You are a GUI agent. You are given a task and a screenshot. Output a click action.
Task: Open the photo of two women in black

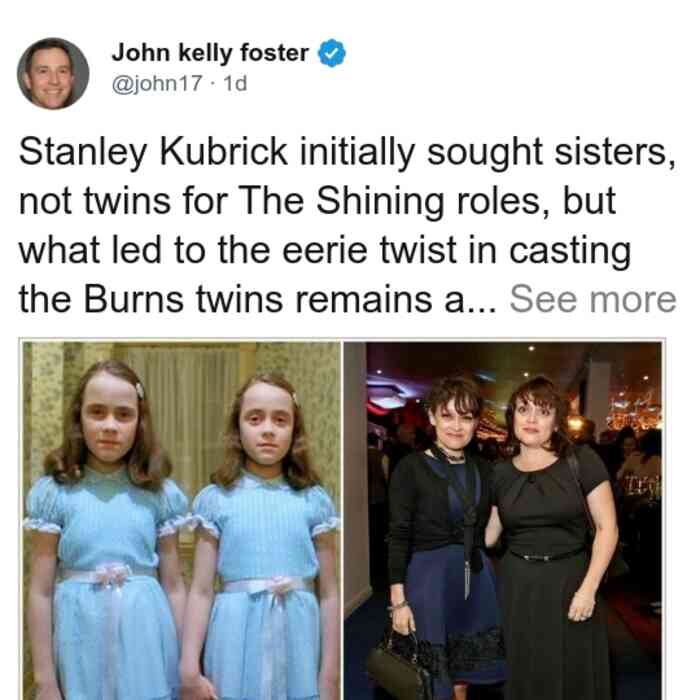[x=503, y=521]
